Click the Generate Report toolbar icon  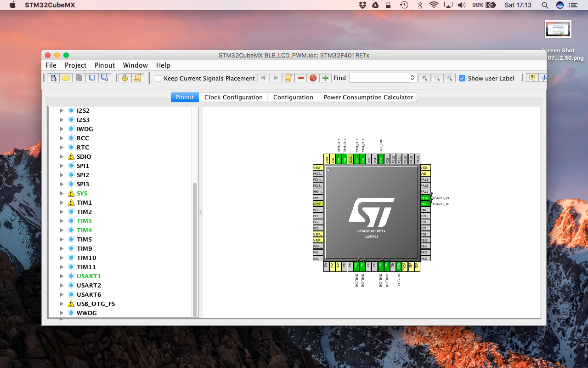point(137,78)
